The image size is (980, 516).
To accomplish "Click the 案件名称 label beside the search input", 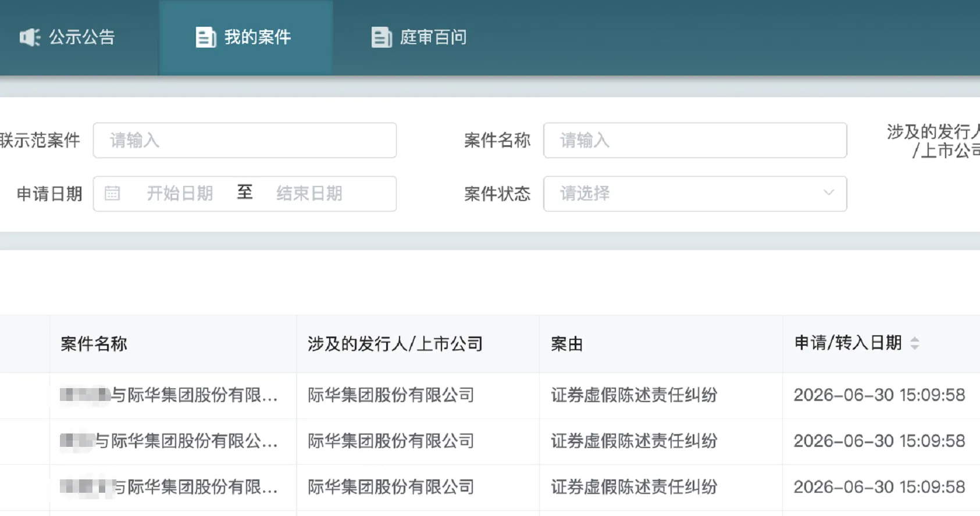I will [497, 140].
